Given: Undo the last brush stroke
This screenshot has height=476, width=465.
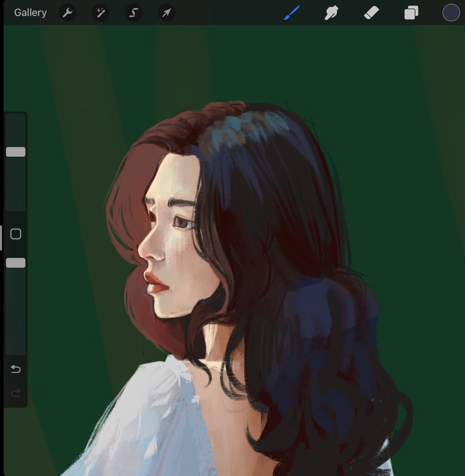Looking at the screenshot, I should pos(15,369).
